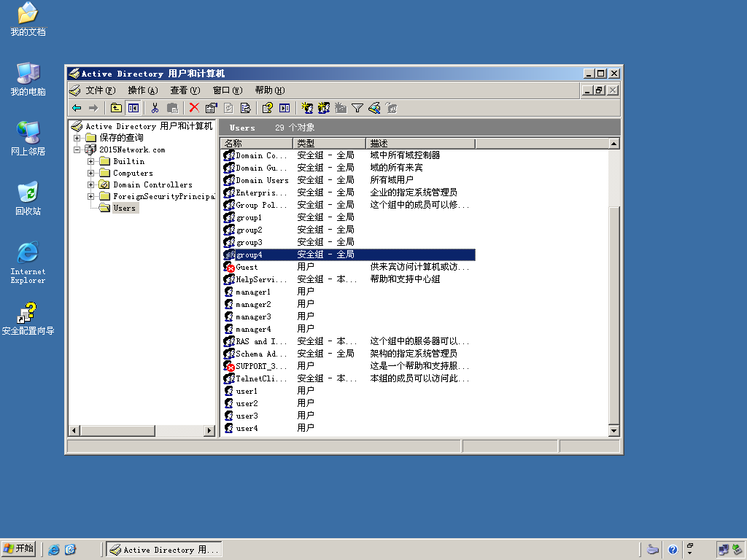Expand the Computers container
The height and width of the screenshot is (560, 747).
coord(90,173)
